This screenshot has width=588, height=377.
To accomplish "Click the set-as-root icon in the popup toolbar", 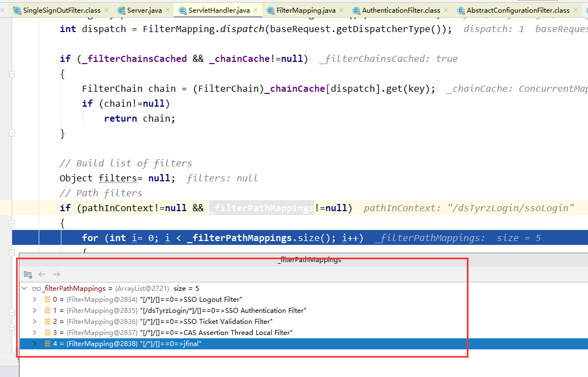I will [28, 274].
